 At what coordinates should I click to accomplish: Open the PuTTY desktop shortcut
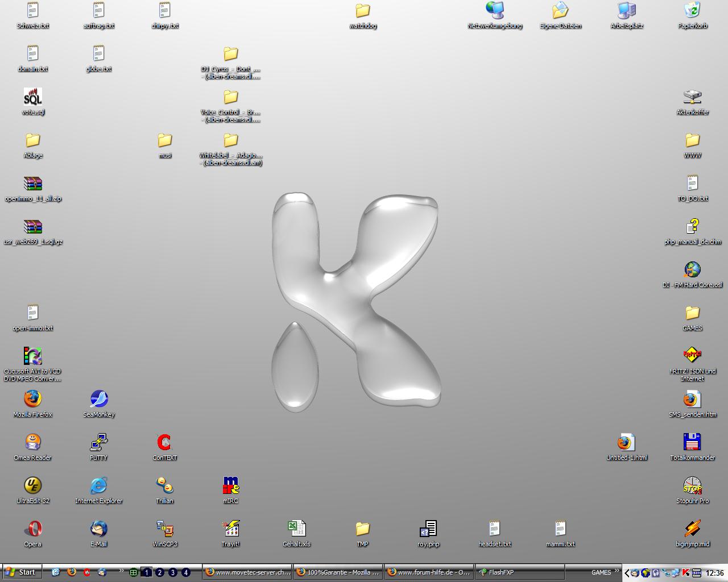pos(98,443)
